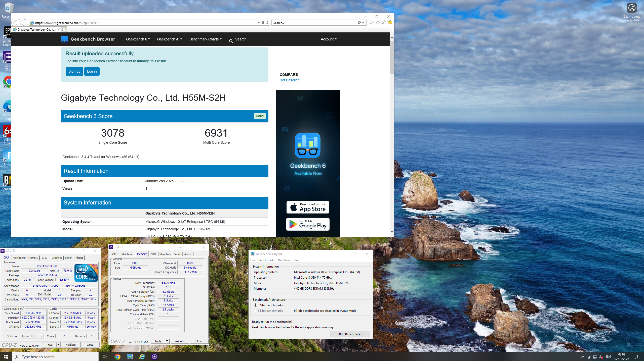The image size is (644, 361).
Task: Open notification center icon
Action: click(x=636, y=356)
